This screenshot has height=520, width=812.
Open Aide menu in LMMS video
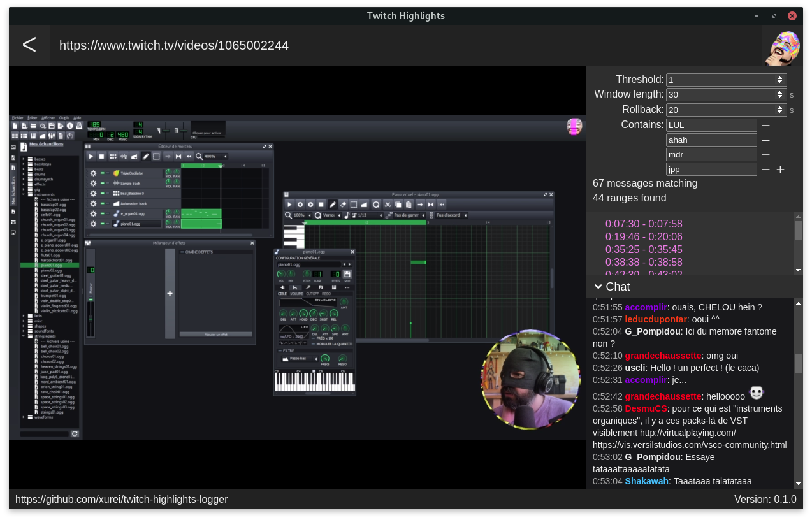(77, 118)
